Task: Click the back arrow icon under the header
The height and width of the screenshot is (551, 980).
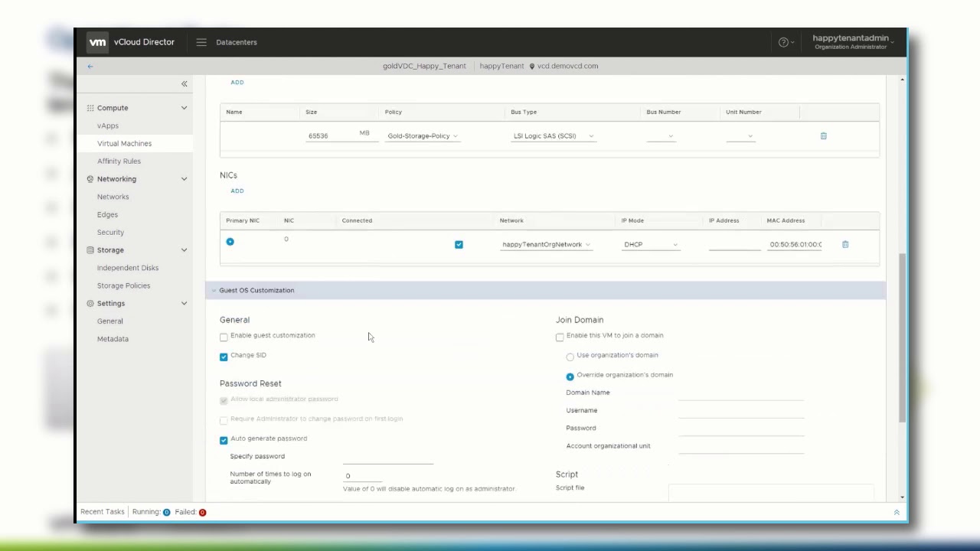Action: click(90, 67)
